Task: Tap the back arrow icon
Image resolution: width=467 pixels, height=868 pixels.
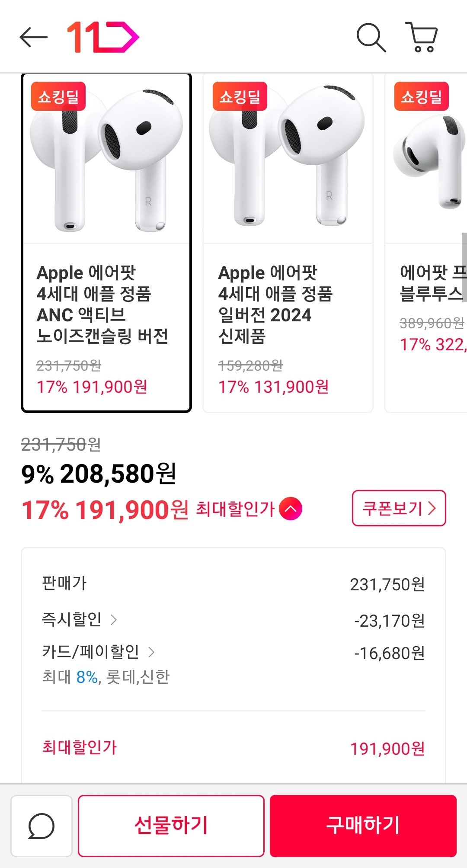Action: pyautogui.click(x=33, y=37)
